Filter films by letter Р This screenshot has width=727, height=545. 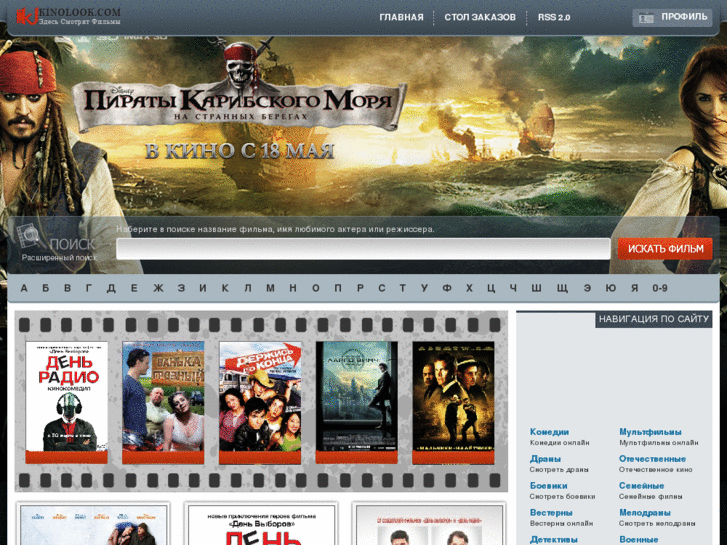pos(360,289)
